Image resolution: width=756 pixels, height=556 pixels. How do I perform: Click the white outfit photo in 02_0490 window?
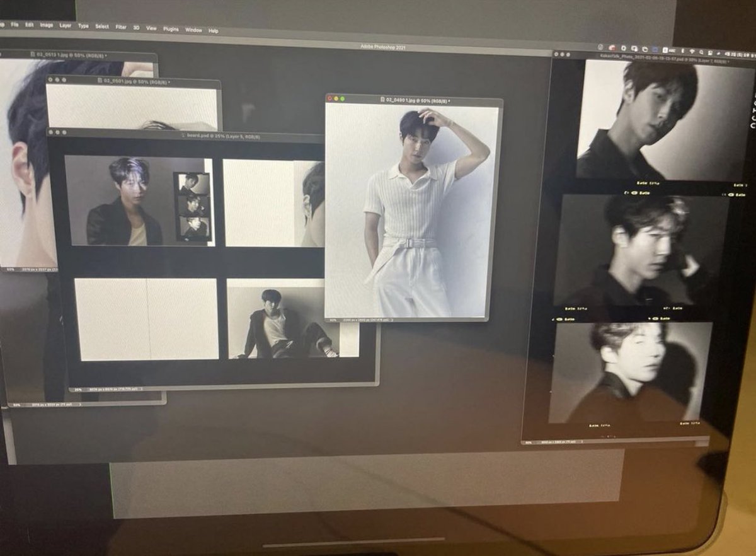pos(412,211)
